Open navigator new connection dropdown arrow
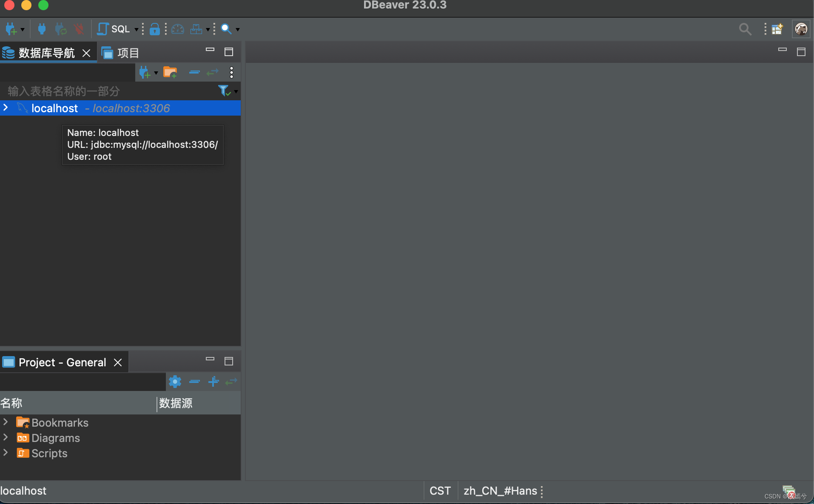 [x=156, y=73]
